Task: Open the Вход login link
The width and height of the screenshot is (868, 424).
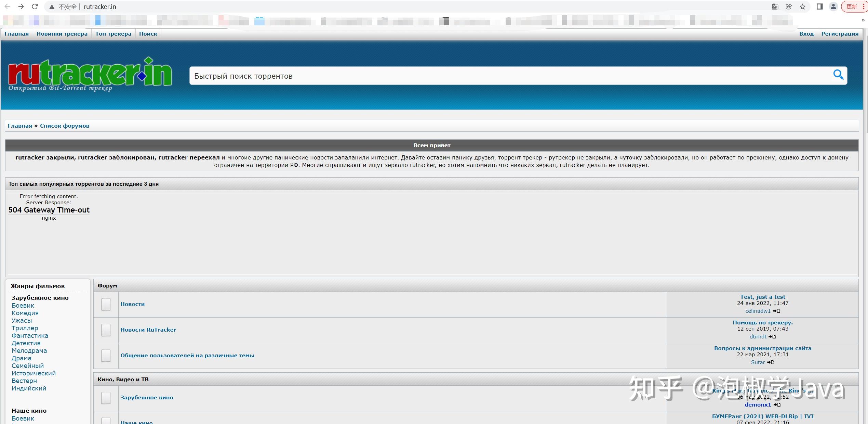Action: [x=806, y=34]
